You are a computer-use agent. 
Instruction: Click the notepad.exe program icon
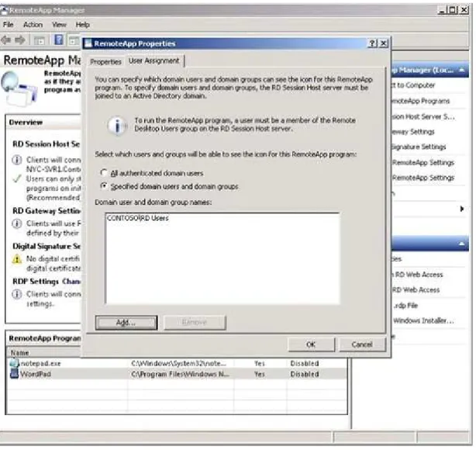pos(14,363)
